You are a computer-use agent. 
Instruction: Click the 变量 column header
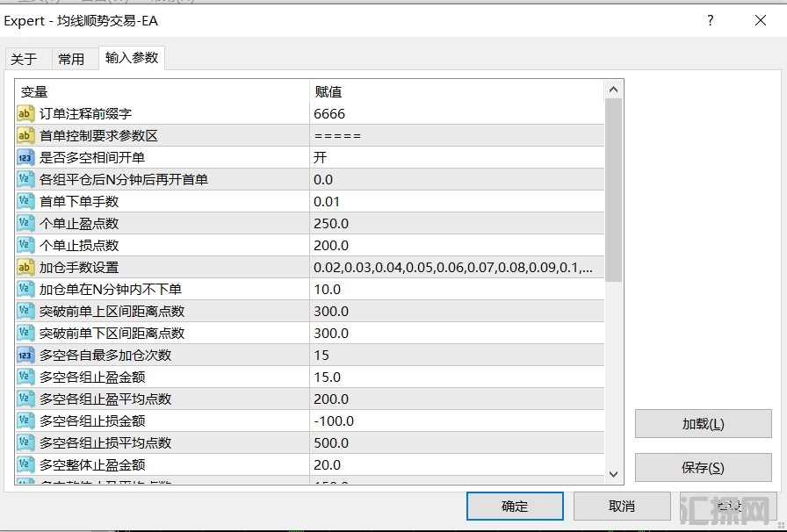click(34, 92)
